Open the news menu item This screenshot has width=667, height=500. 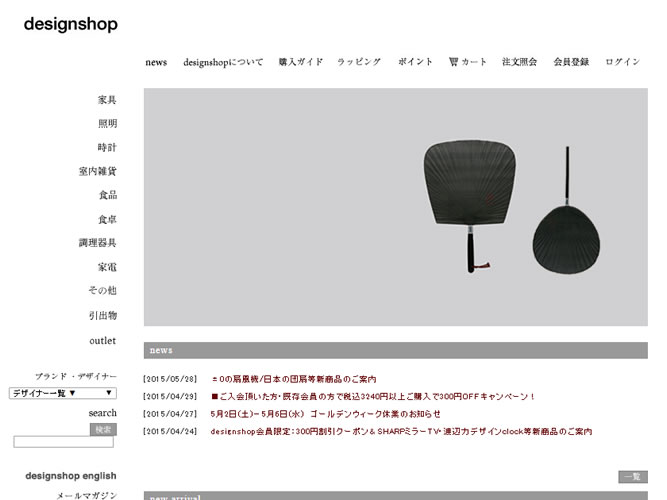tap(156, 62)
